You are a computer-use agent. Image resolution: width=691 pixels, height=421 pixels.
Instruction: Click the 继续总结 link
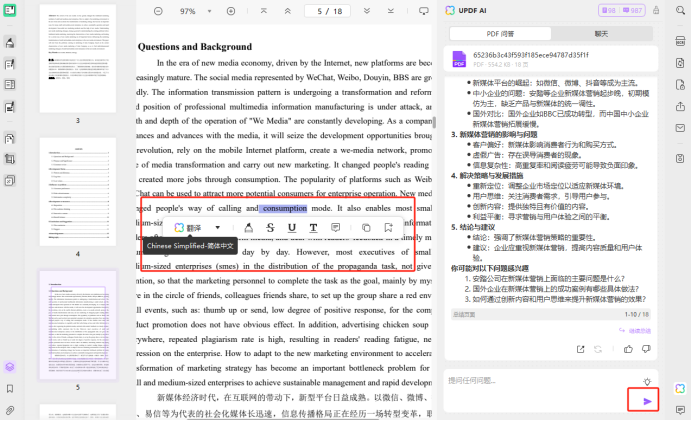(635, 330)
